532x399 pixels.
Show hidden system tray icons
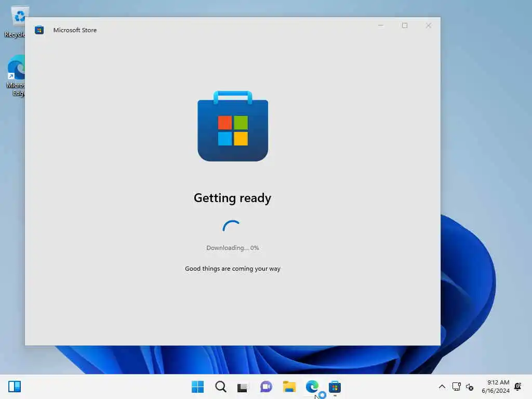click(x=442, y=387)
